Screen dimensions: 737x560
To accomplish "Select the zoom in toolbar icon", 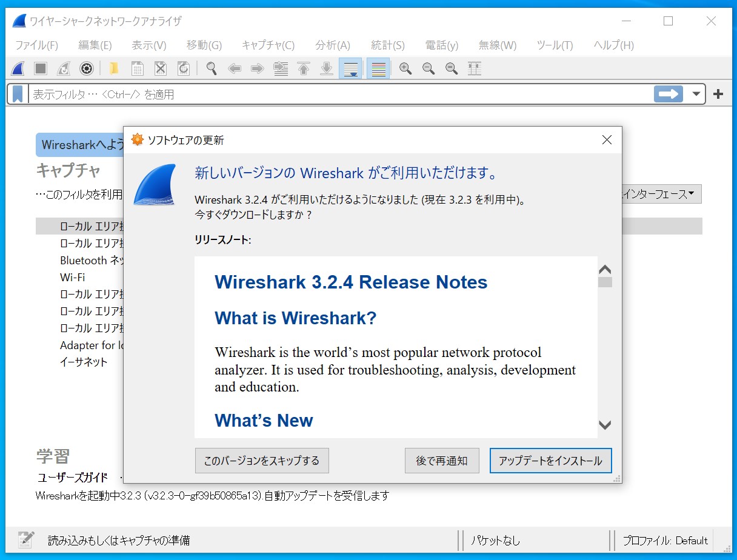I will pos(405,68).
